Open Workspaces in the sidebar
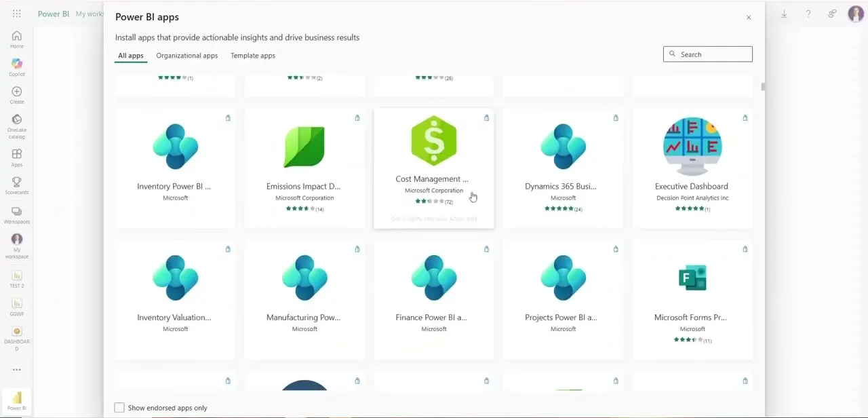The height and width of the screenshot is (418, 868). click(17, 215)
